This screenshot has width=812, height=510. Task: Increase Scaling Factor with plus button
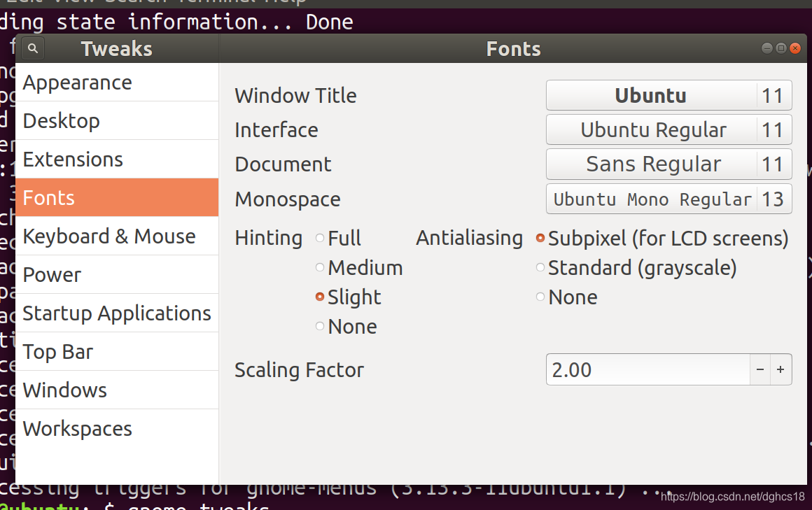780,369
